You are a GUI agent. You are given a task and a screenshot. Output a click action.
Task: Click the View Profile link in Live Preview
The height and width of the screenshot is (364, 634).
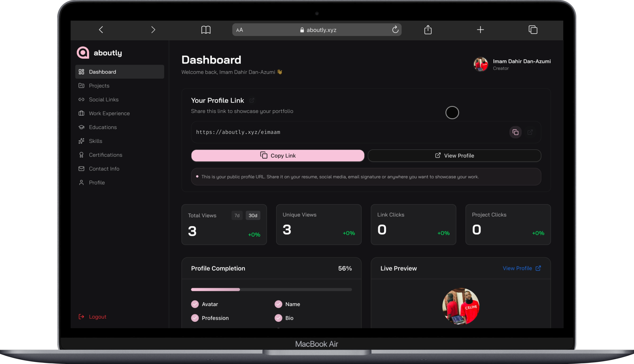coord(517,268)
